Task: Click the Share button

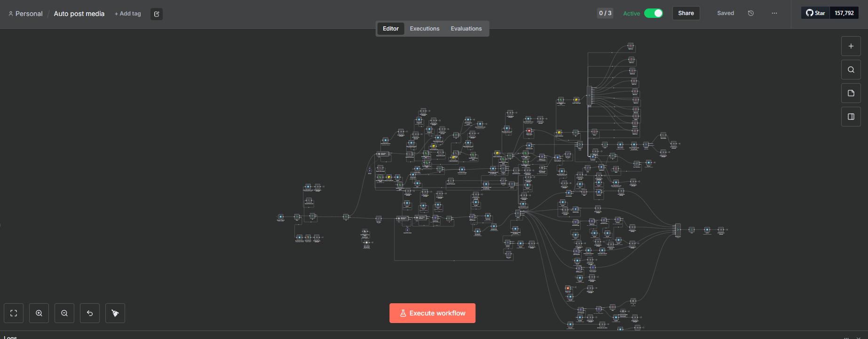Action: coord(686,13)
